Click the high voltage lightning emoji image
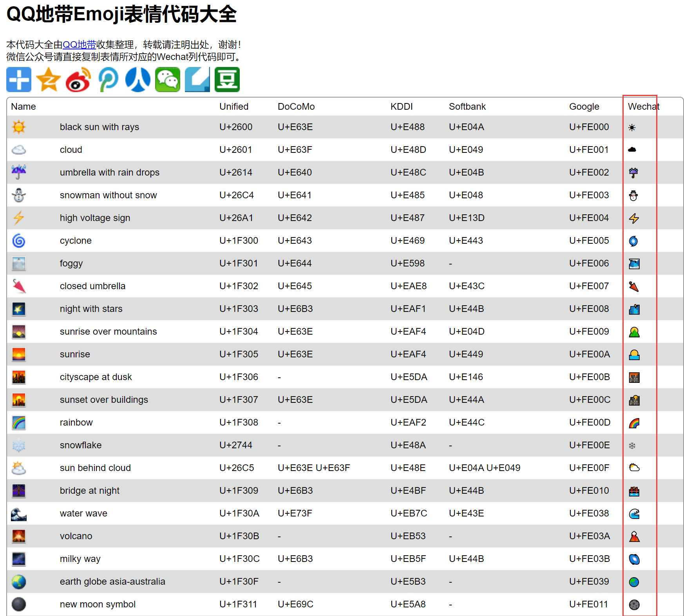The image size is (684, 616). coord(19,218)
